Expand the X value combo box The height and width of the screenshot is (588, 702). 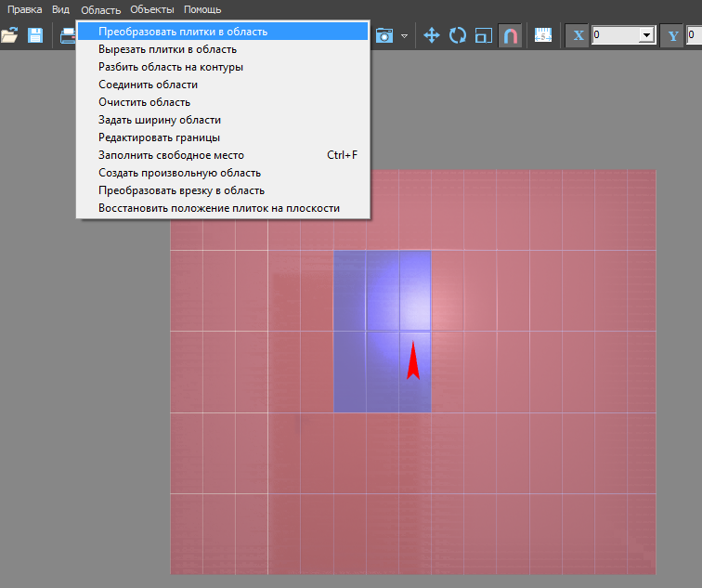coord(646,35)
